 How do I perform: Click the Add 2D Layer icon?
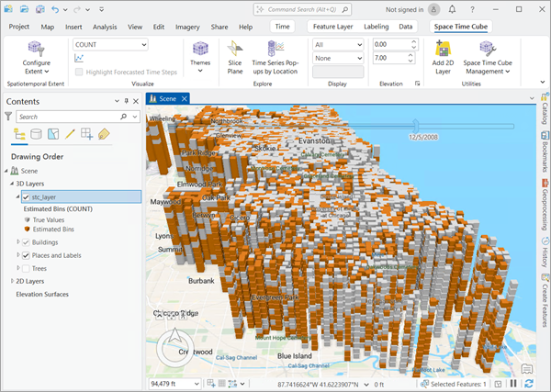point(444,47)
